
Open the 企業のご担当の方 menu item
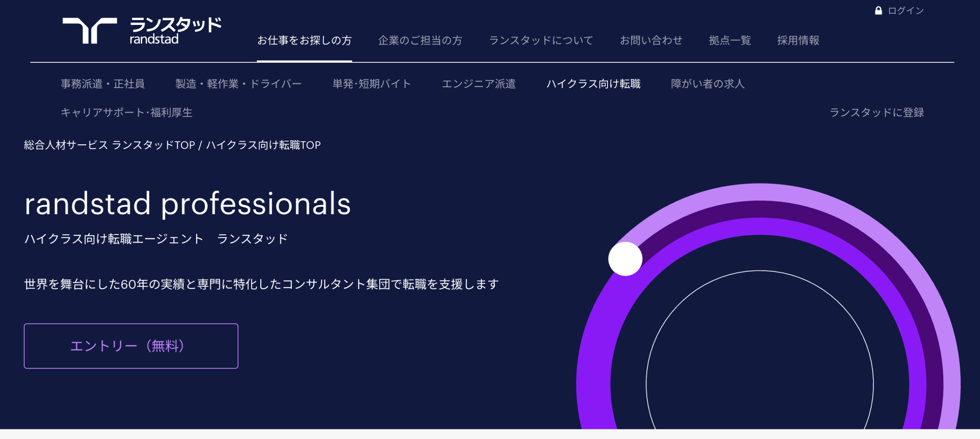tap(420, 40)
